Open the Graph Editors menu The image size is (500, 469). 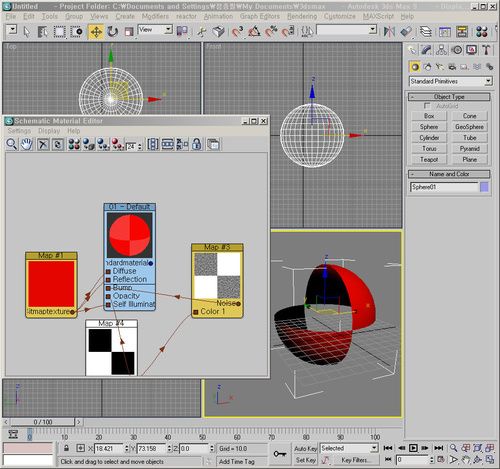point(260,16)
